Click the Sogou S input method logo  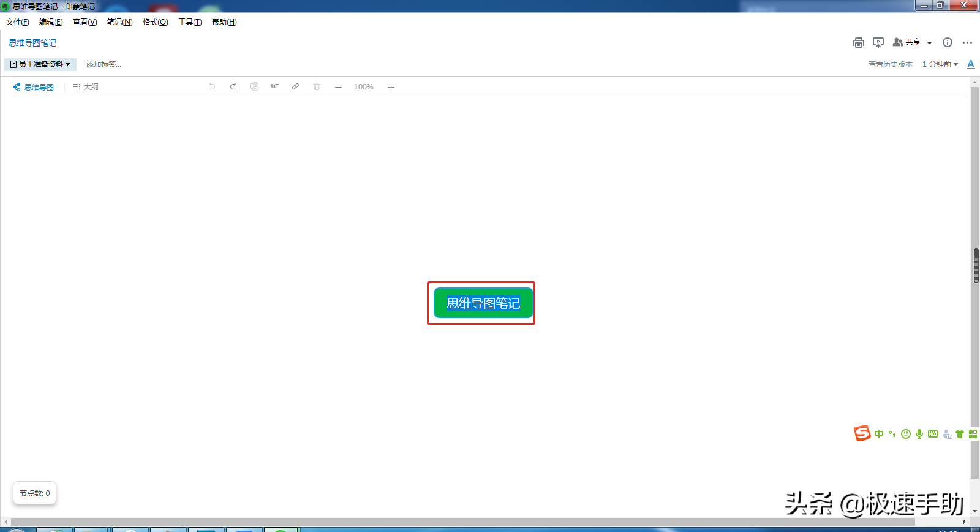[862, 433]
